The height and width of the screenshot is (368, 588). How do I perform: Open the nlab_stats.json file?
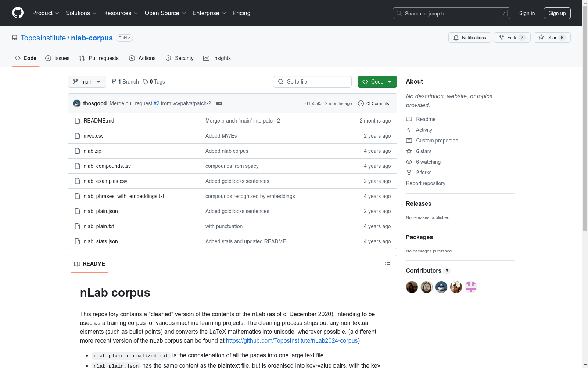tap(101, 241)
